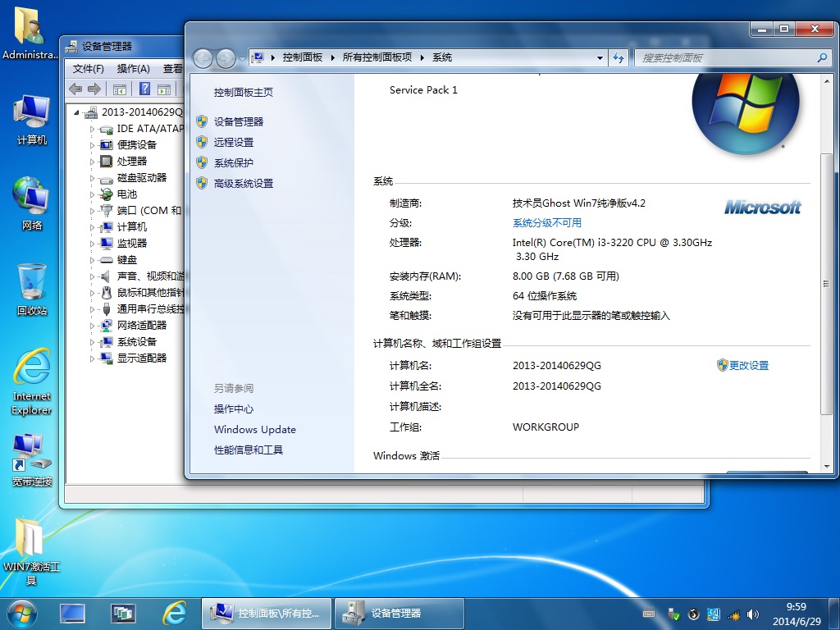Expand the 网络适配器 node
Screen dimensions: 840x630
tap(92, 326)
